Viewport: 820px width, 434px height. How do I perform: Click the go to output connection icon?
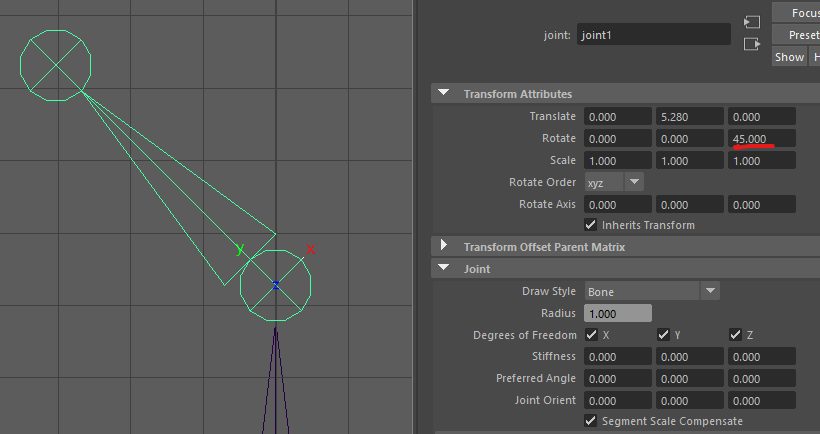pos(752,44)
